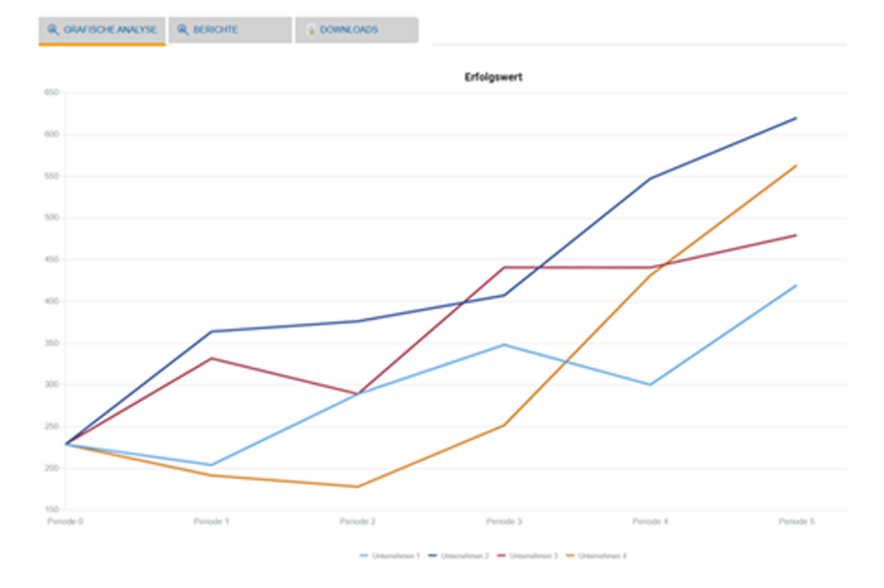The image size is (884, 588).
Task: Select Unternehmen 2 data point at Periode 5
Action: 796,118
